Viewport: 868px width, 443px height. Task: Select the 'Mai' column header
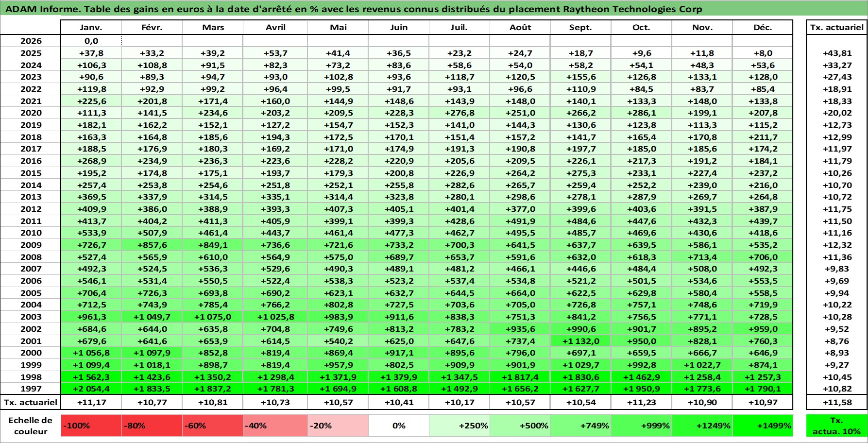(x=338, y=27)
